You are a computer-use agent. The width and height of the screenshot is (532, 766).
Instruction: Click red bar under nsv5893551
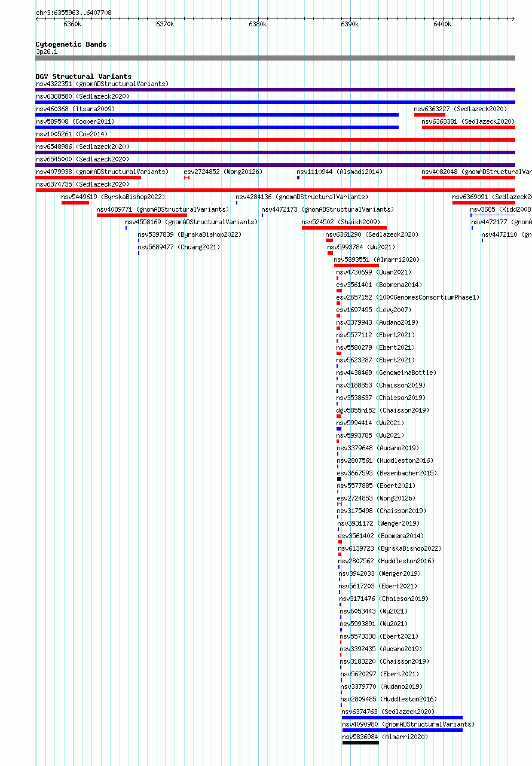[356, 265]
